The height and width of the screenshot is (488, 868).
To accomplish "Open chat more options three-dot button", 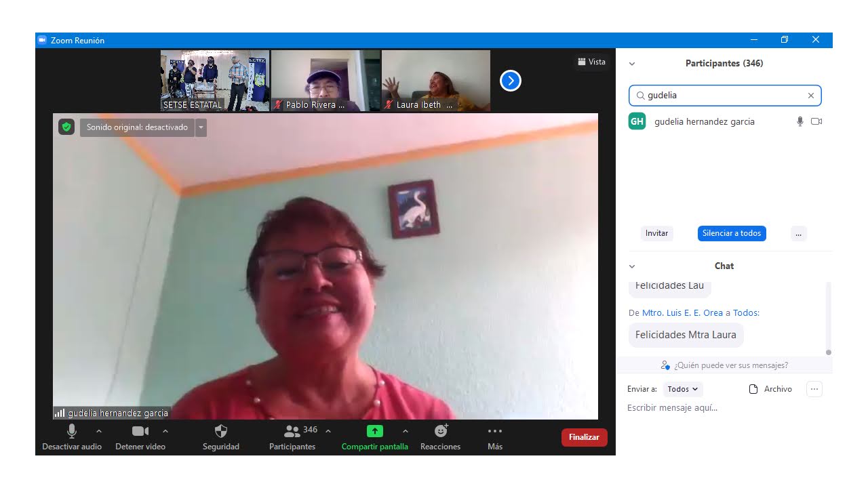I will 814,389.
